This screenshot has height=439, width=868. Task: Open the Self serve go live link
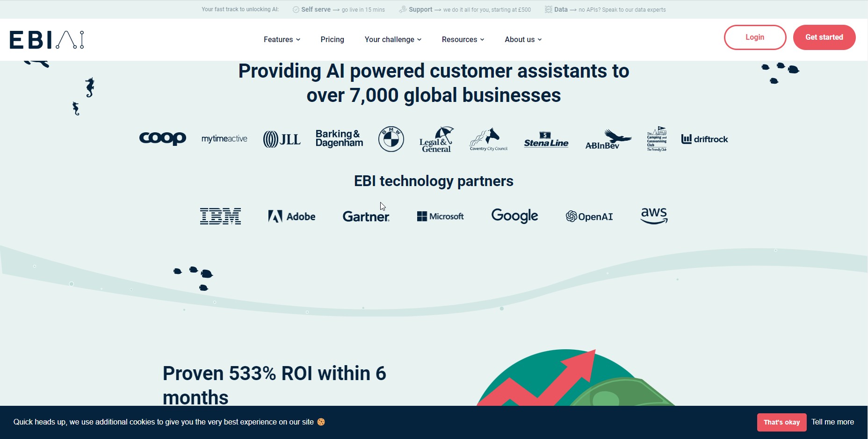(339, 9)
